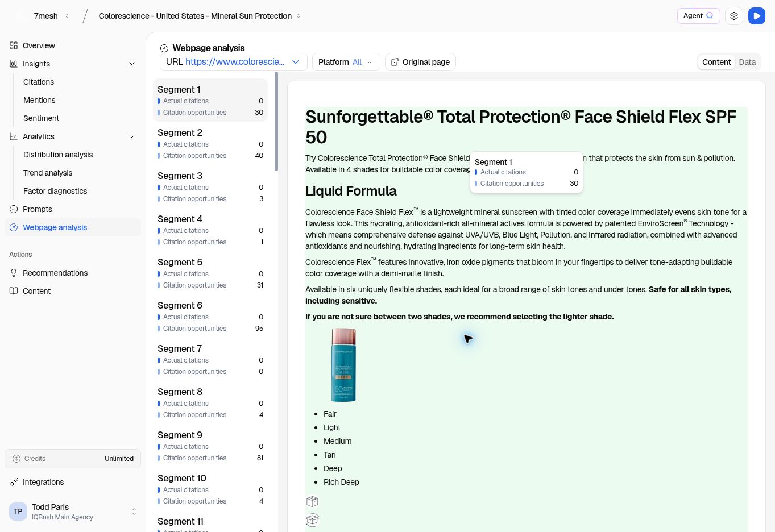
Task: Click the Insights bar chart icon
Action: tap(14, 64)
